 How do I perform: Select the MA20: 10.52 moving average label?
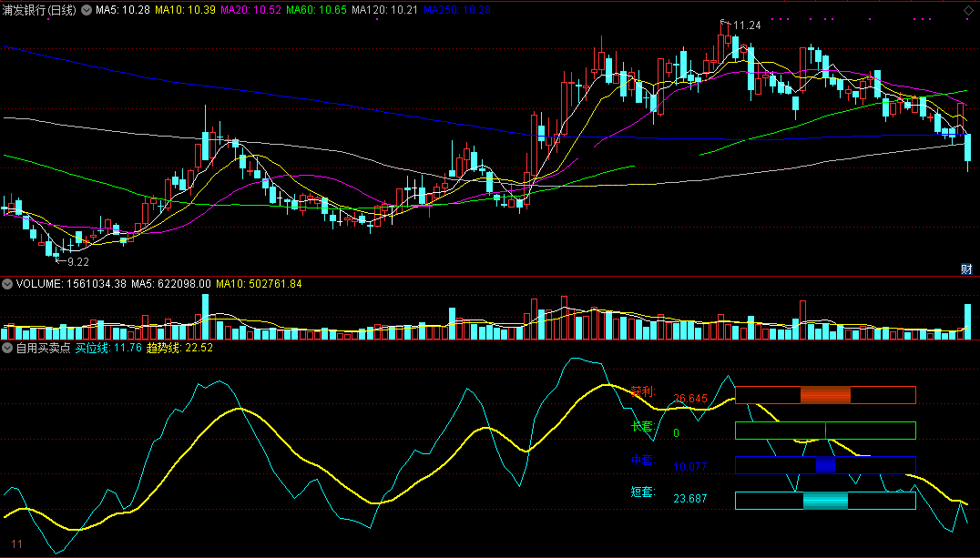[x=251, y=10]
